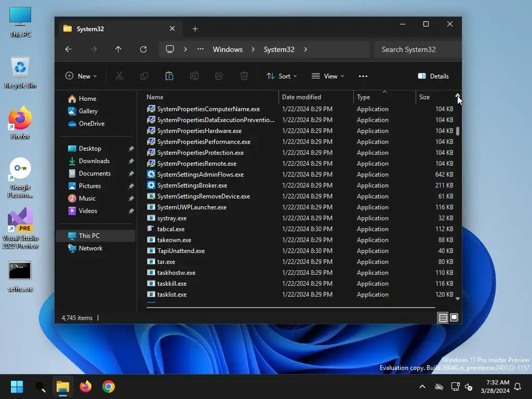Click the Cut scissors icon
Screen dimensions: 532x399
119,76
